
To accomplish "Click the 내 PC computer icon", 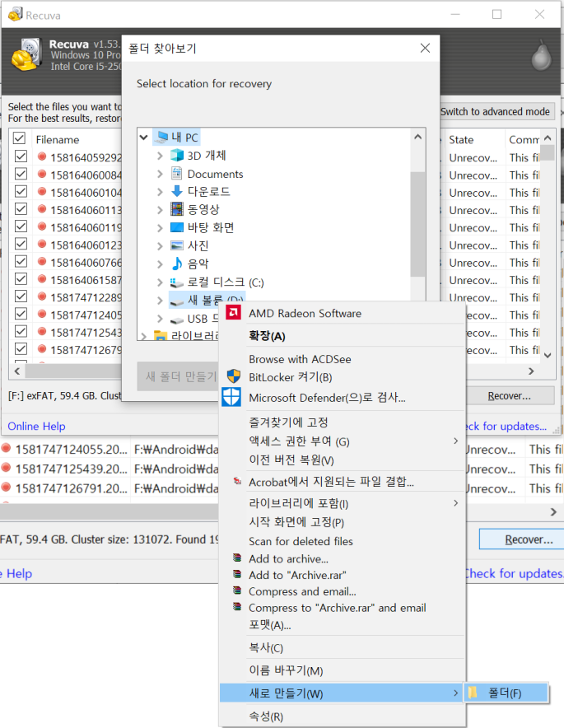I will [161, 137].
